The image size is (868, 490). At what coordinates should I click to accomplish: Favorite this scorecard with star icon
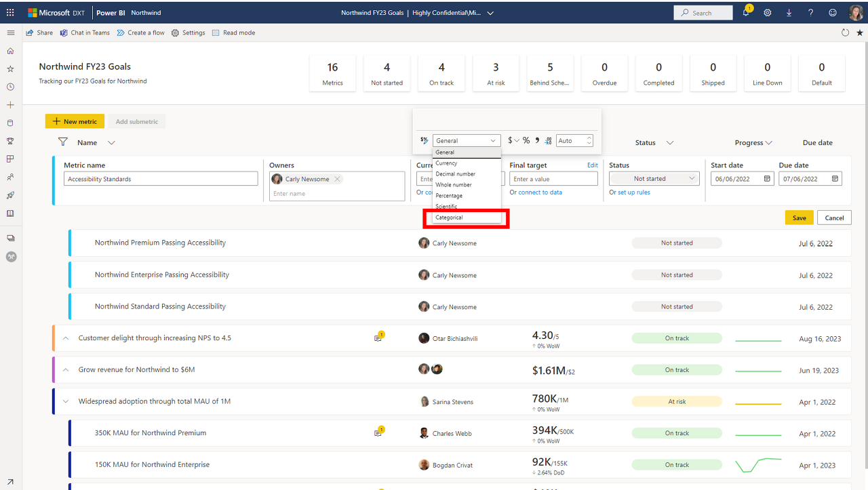(x=860, y=33)
